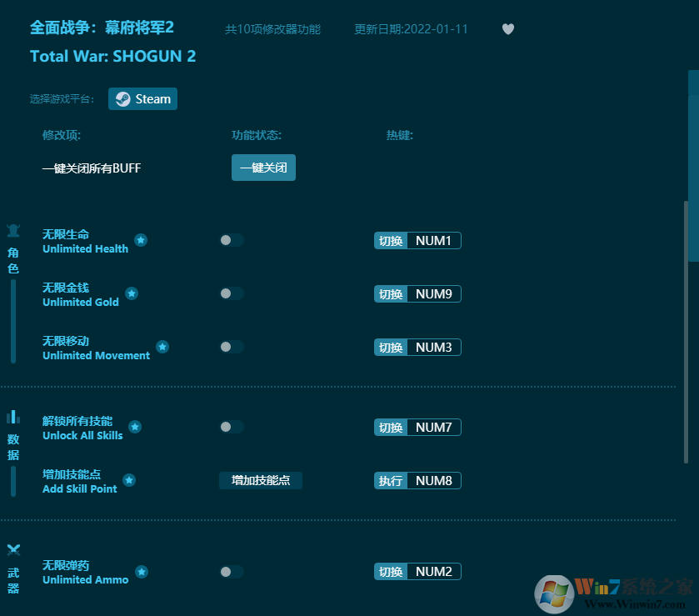This screenshot has height=616, width=699.
Task: Switch to the 角色 character section label
Action: tap(13, 259)
